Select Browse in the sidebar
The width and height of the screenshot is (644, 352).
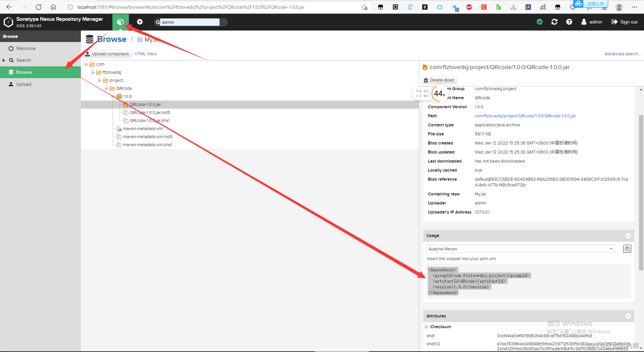click(x=40, y=72)
